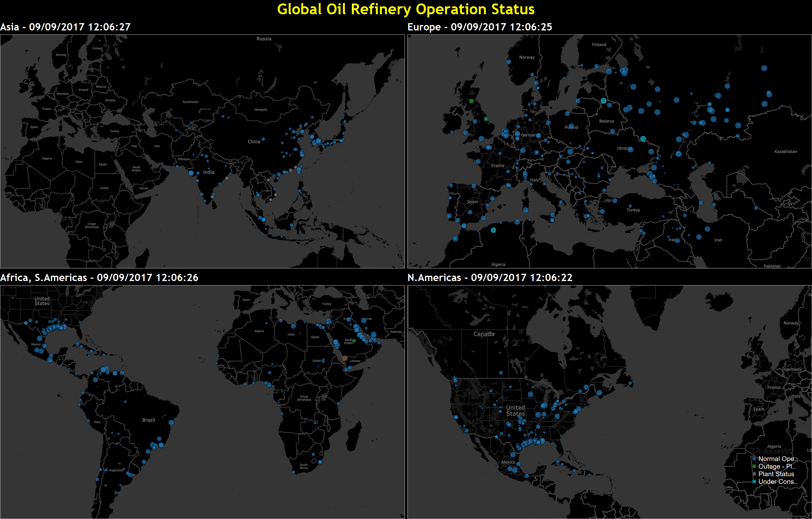Image resolution: width=812 pixels, height=519 pixels.
Task: Click the 'Peru' label on the Africa, S.Americas map
Action: click(98, 422)
